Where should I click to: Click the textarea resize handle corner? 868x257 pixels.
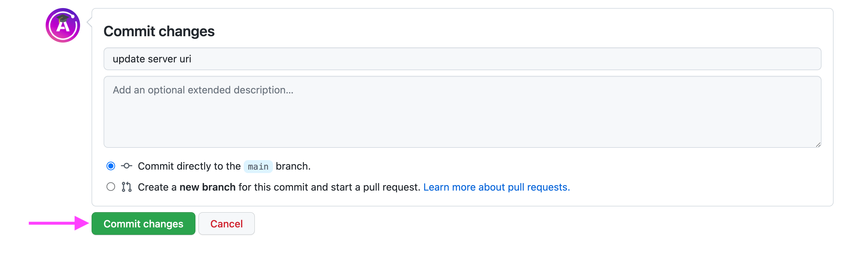(818, 145)
